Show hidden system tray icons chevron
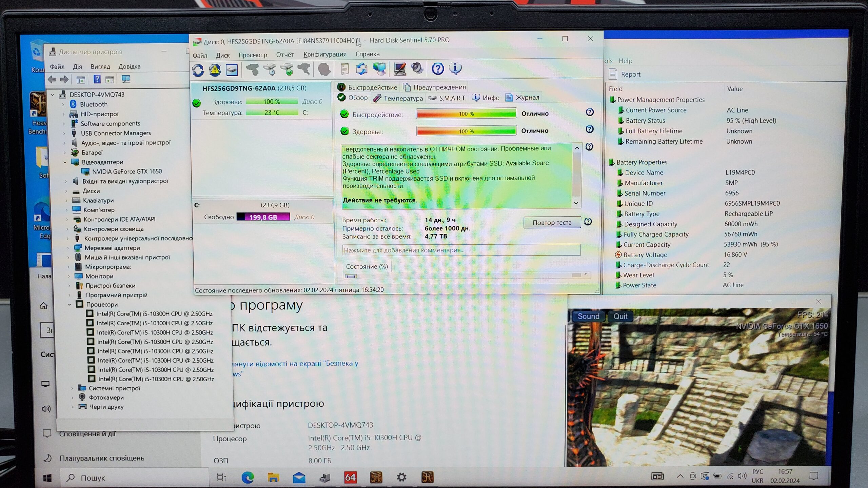The image size is (868, 488). coord(680,476)
